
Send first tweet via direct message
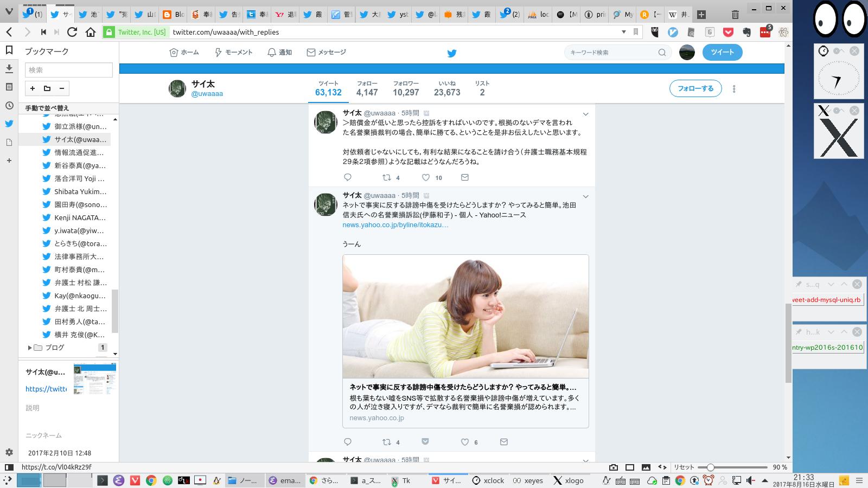pyautogui.click(x=465, y=177)
